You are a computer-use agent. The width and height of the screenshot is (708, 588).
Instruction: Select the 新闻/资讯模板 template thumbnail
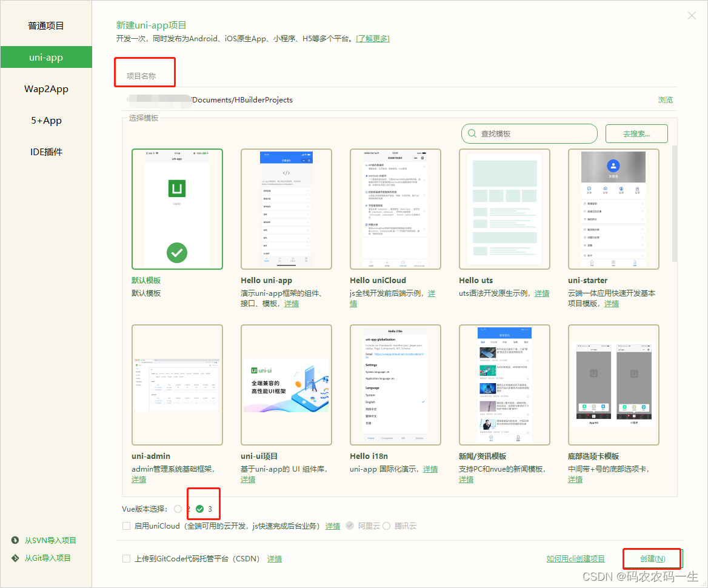[x=504, y=385]
